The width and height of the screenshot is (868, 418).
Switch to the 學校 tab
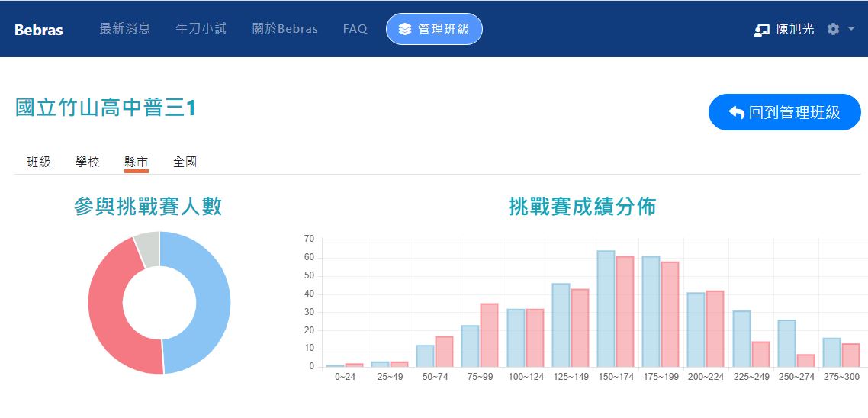[x=88, y=162]
